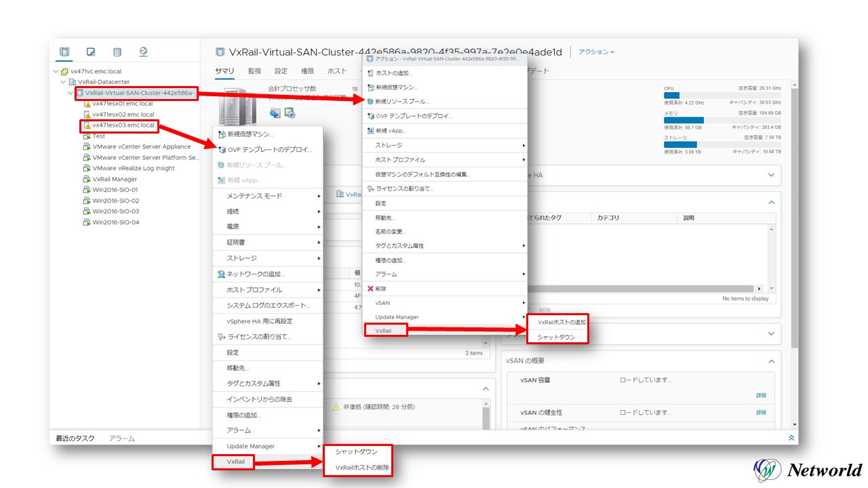The image size is (868, 488).
Task: Click the CPU usage bar
Action: point(722,96)
